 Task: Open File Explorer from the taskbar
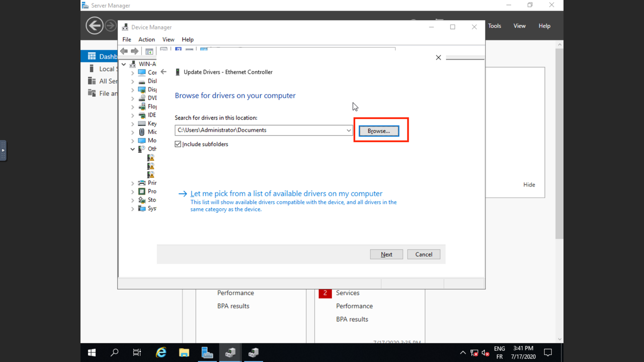[184, 352]
